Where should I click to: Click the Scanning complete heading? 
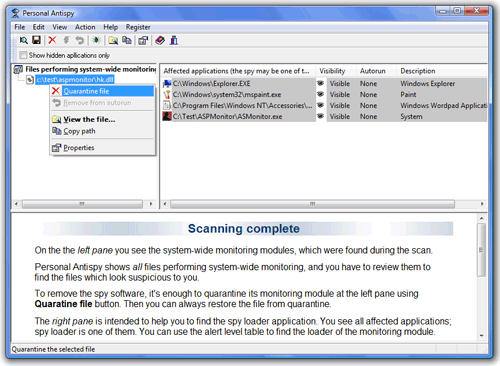pyautogui.click(x=244, y=229)
